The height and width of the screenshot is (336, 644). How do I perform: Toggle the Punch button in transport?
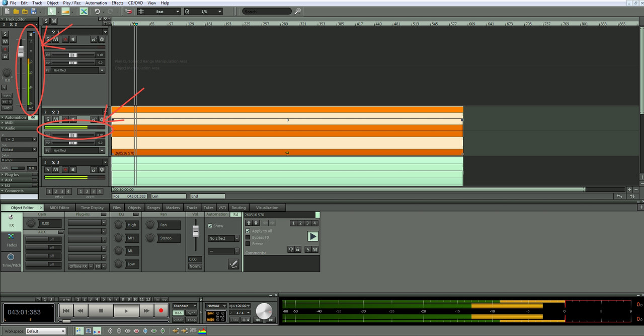coord(179,320)
